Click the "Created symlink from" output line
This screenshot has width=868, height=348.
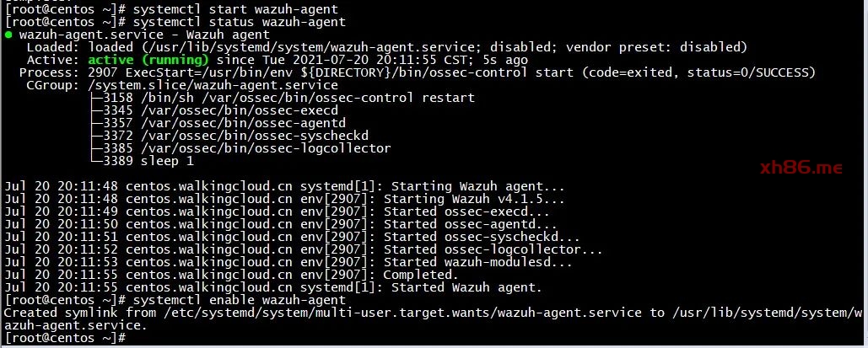(x=337, y=313)
